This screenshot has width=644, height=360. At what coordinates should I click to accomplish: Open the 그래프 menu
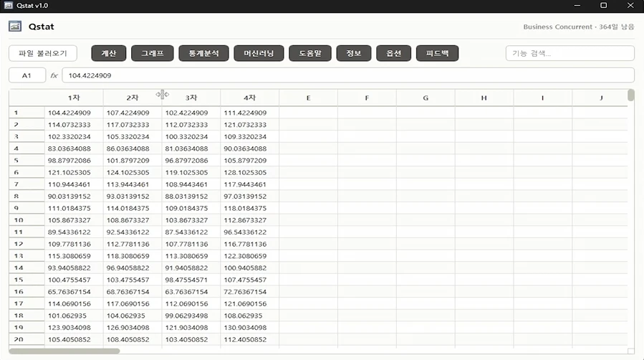[153, 53]
